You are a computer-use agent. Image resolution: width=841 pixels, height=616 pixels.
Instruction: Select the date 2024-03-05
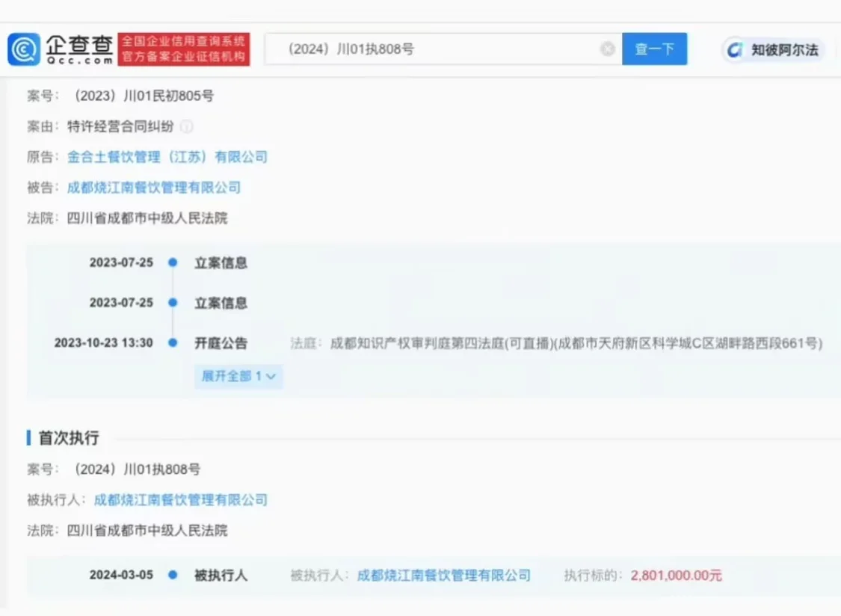[x=121, y=575]
